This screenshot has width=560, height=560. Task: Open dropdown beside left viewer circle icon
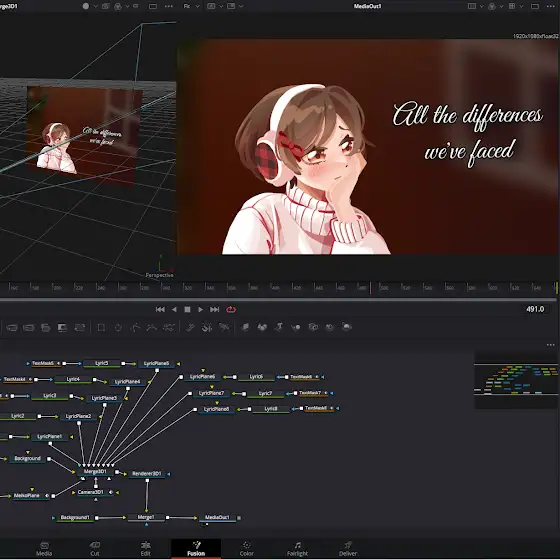tap(95, 6)
